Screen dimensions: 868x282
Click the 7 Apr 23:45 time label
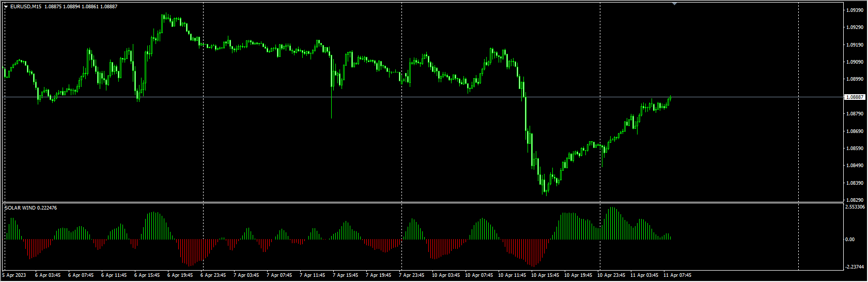tap(412, 275)
